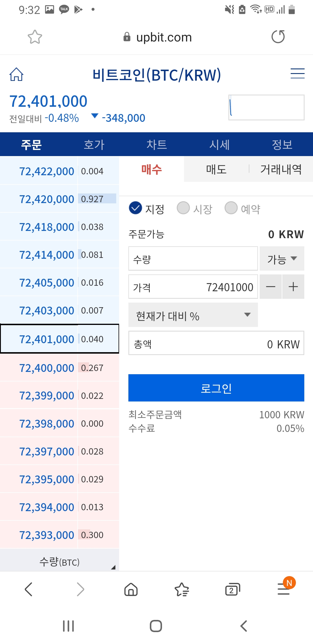
Task: Open browser bookmarks list icon
Action: [x=182, y=589]
